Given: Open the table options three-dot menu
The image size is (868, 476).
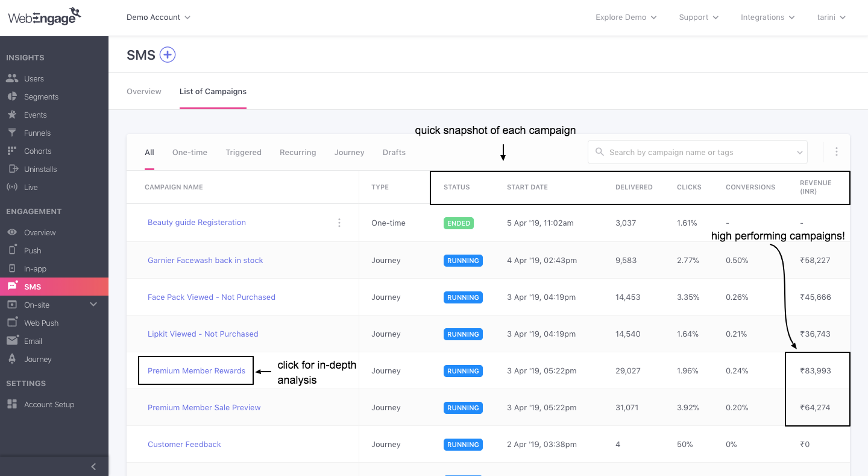Looking at the screenshot, I should click(837, 152).
